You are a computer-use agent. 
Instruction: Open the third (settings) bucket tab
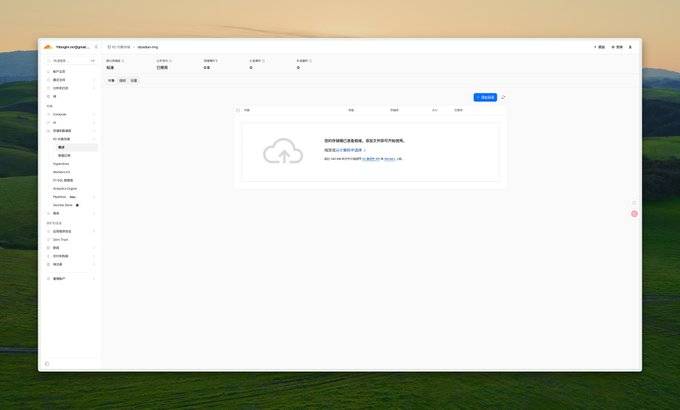[x=133, y=80]
